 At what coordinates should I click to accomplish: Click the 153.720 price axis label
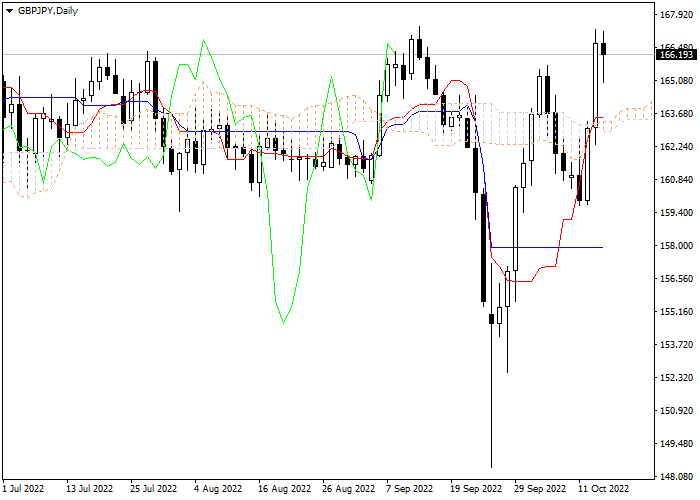(x=676, y=345)
